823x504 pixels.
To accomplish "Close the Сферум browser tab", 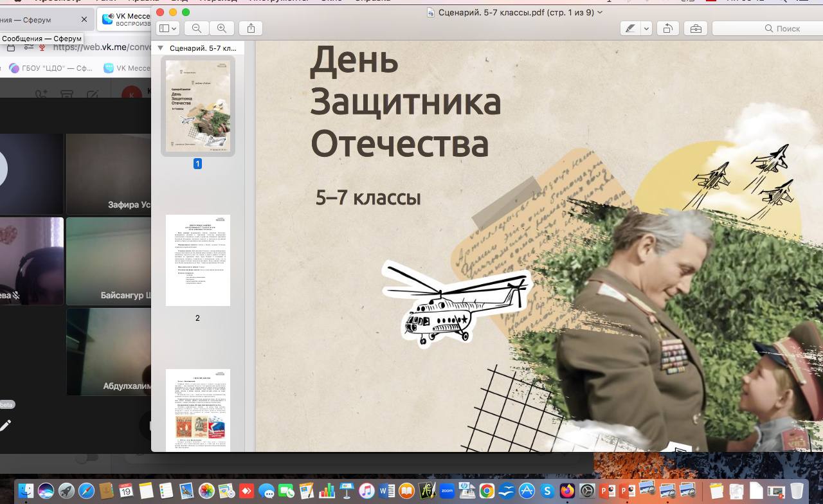I will [84, 20].
